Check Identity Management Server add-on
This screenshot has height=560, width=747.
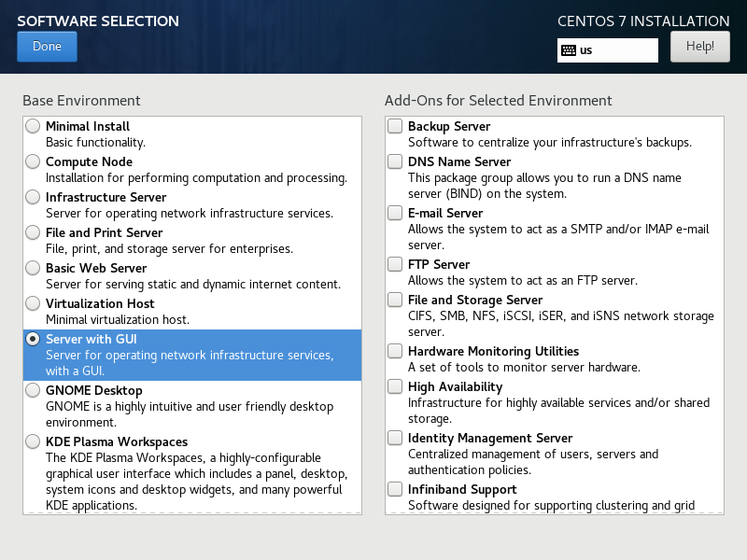click(396, 438)
